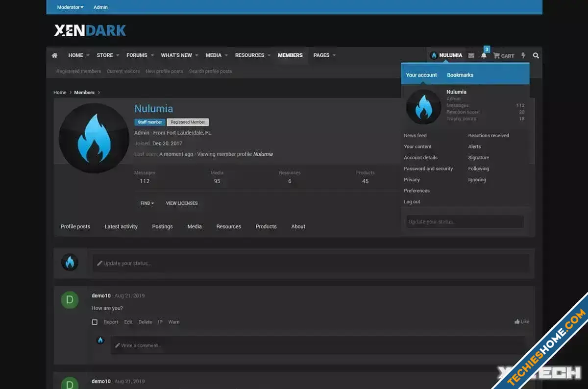Image resolution: width=588 pixels, height=389 pixels.
Task: Switch to Bookmarks tab in account menu
Action: click(x=460, y=75)
